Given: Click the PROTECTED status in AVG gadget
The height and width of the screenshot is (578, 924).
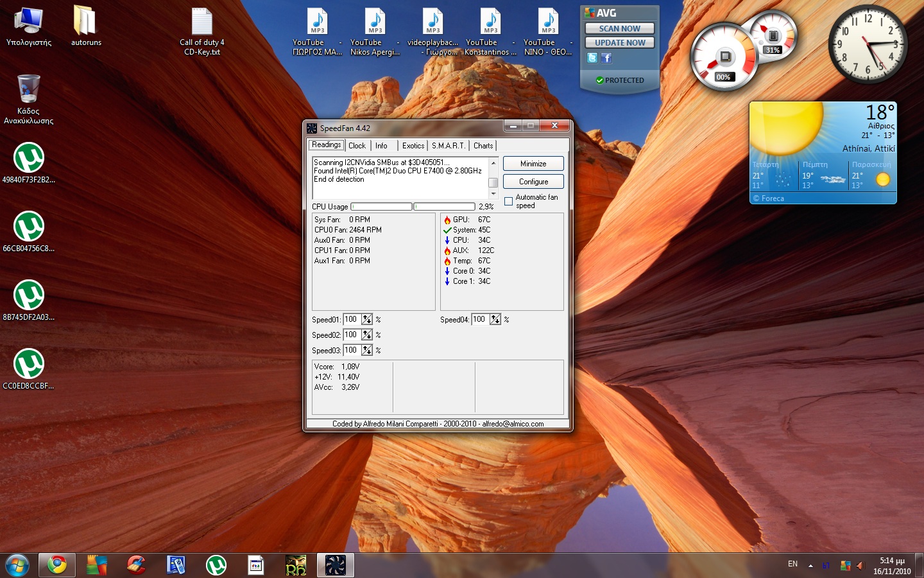Looking at the screenshot, I should pos(620,80).
